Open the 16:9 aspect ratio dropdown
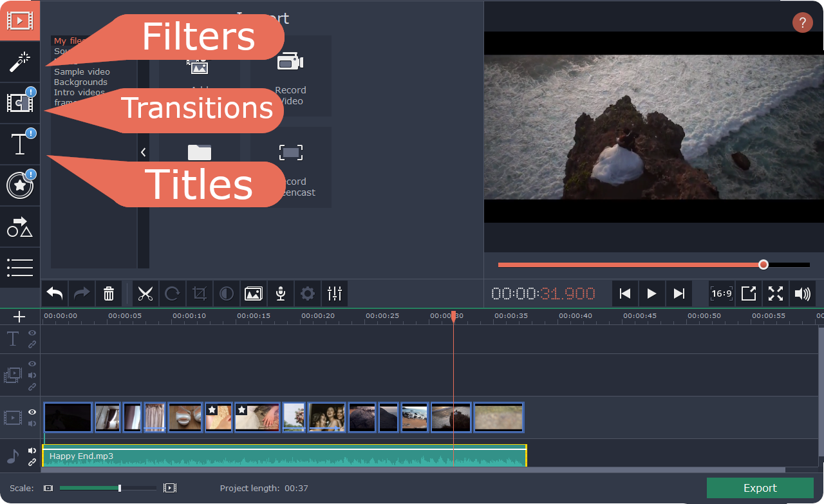Image resolution: width=824 pixels, height=504 pixels. click(722, 294)
